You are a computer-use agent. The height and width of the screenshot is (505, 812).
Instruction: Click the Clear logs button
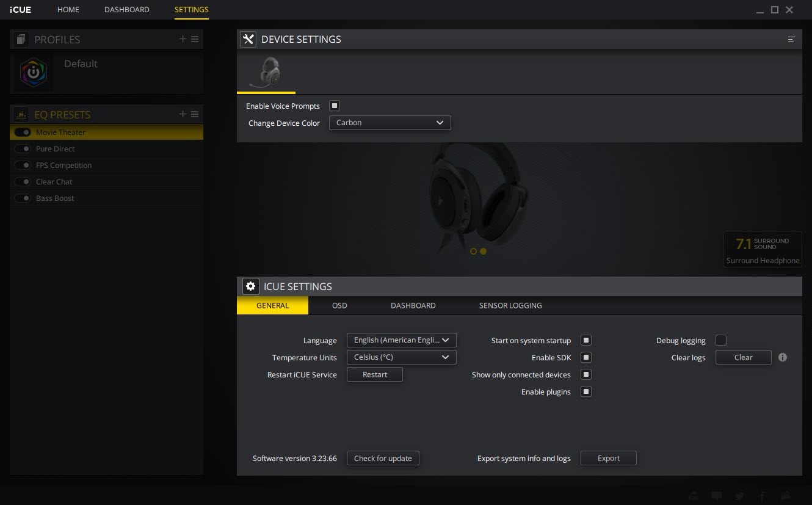[744, 357]
